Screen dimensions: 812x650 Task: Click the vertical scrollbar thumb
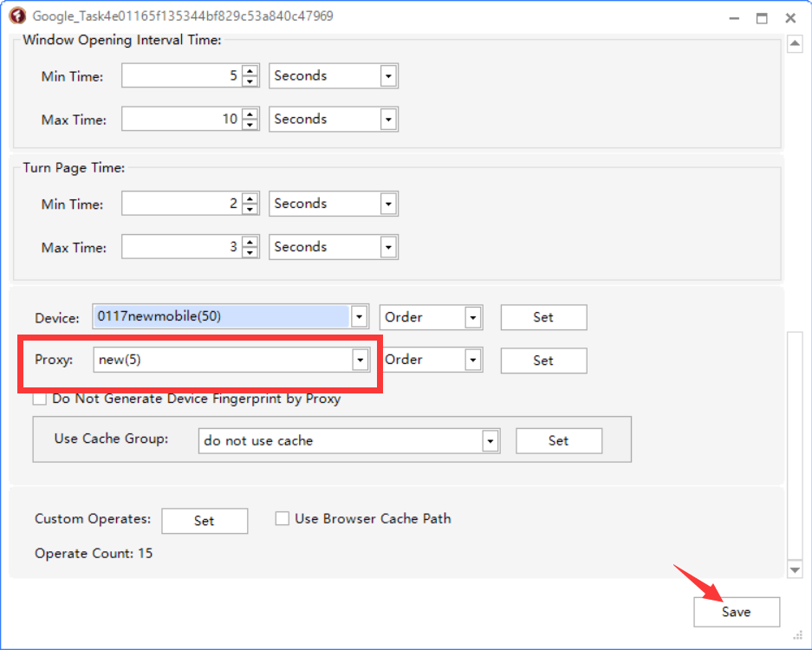(795, 445)
